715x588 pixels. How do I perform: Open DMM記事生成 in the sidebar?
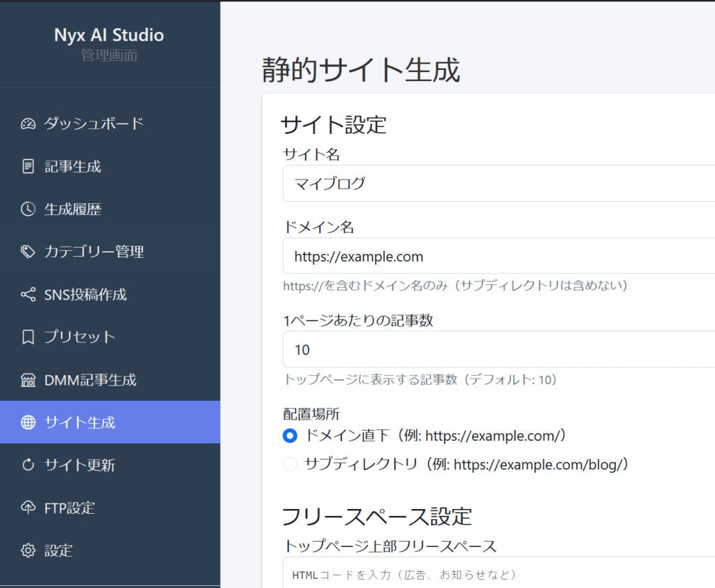tap(110, 379)
